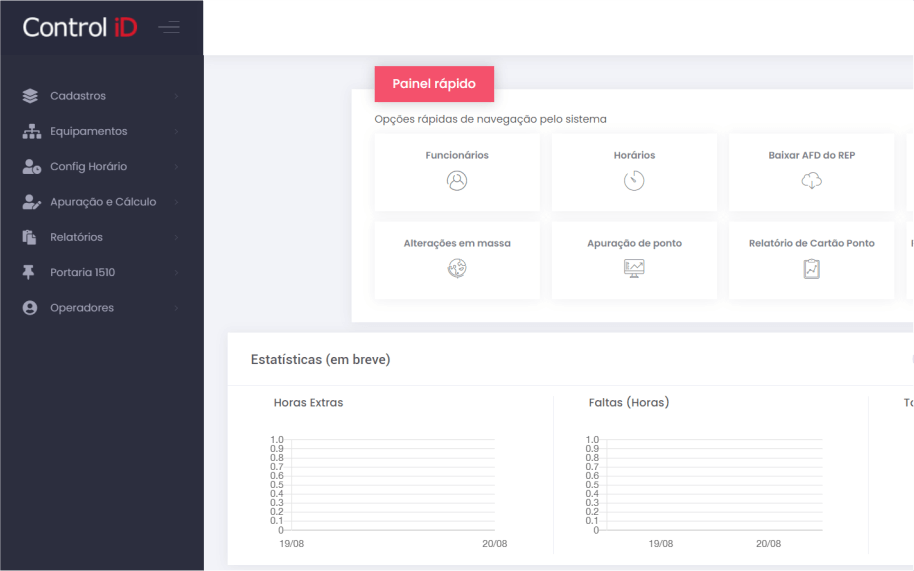Open the Apuração de ponto card
Viewport: 914px width, 571px height.
(x=634, y=260)
